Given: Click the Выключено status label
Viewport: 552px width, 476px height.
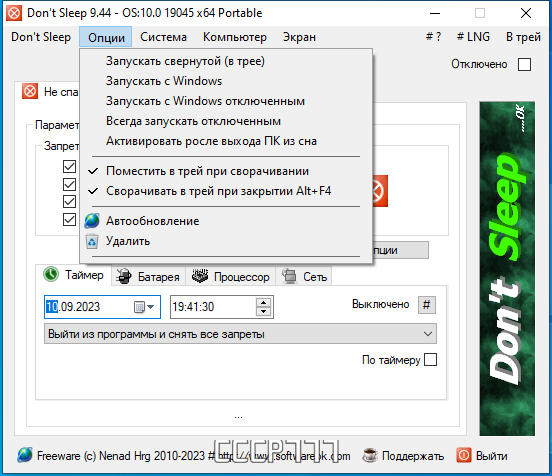Looking at the screenshot, I should (381, 304).
